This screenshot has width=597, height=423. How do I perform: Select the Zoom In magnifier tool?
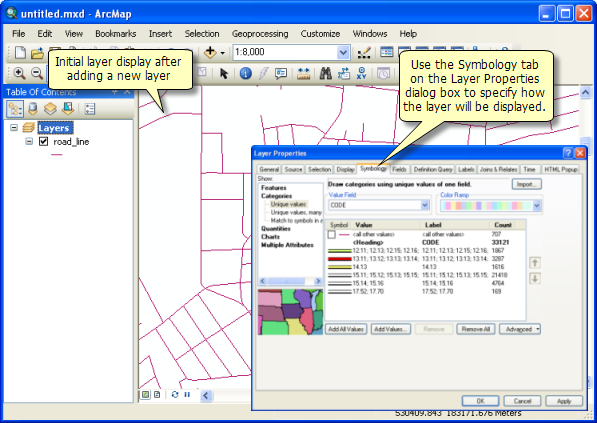(x=19, y=73)
